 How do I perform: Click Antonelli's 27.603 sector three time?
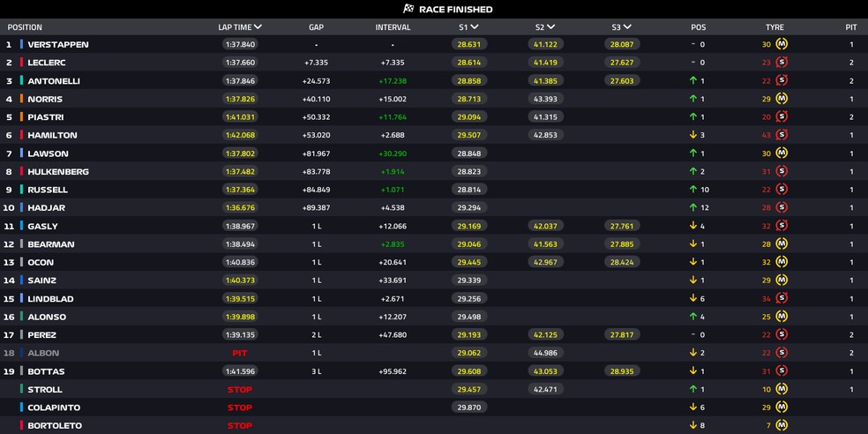coord(622,81)
